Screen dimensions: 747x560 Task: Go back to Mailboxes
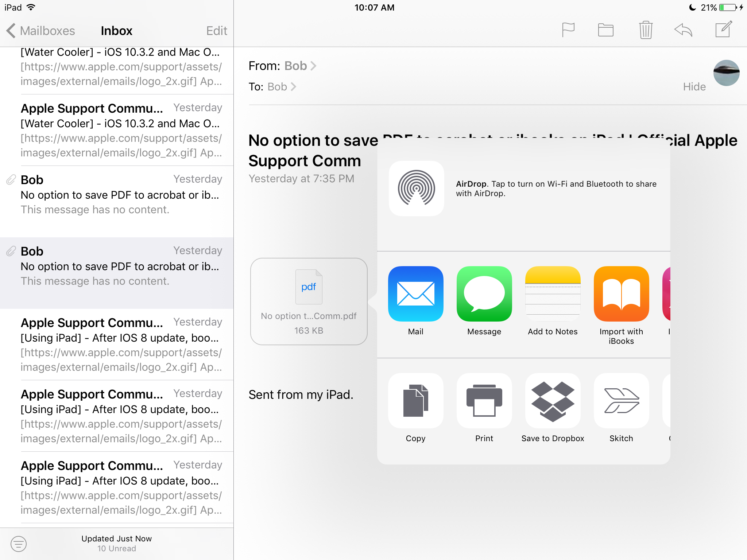(40, 31)
